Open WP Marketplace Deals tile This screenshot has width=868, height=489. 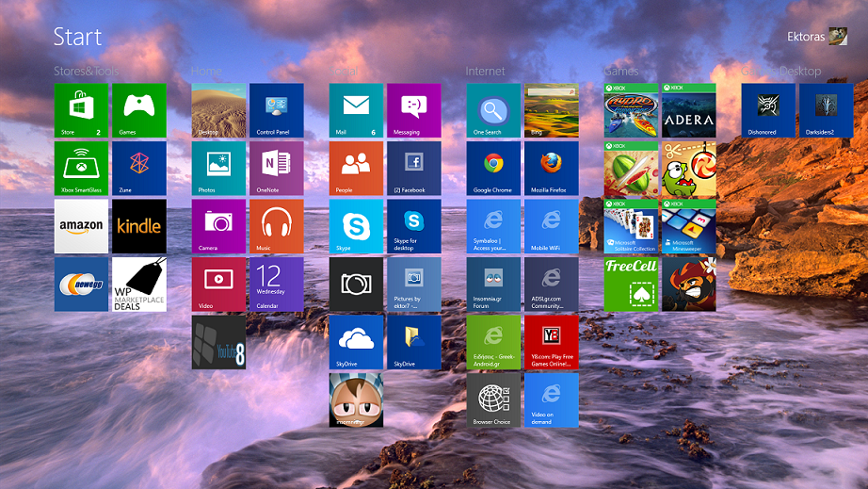139,285
